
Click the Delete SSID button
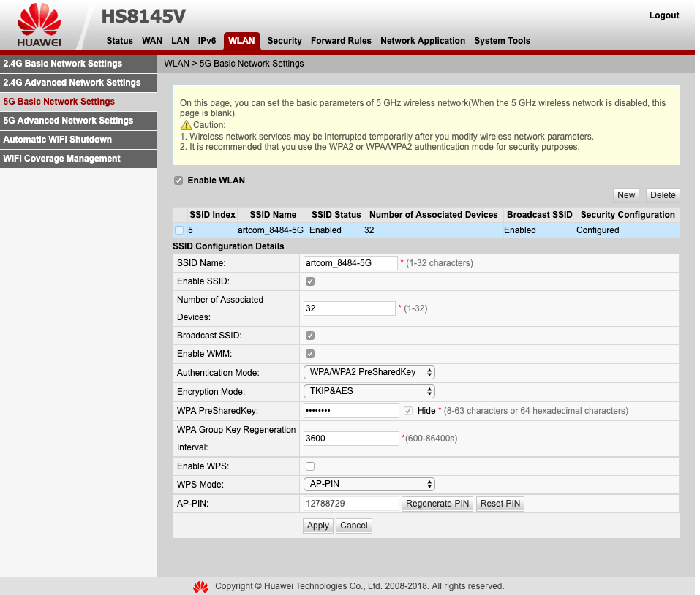click(x=663, y=195)
